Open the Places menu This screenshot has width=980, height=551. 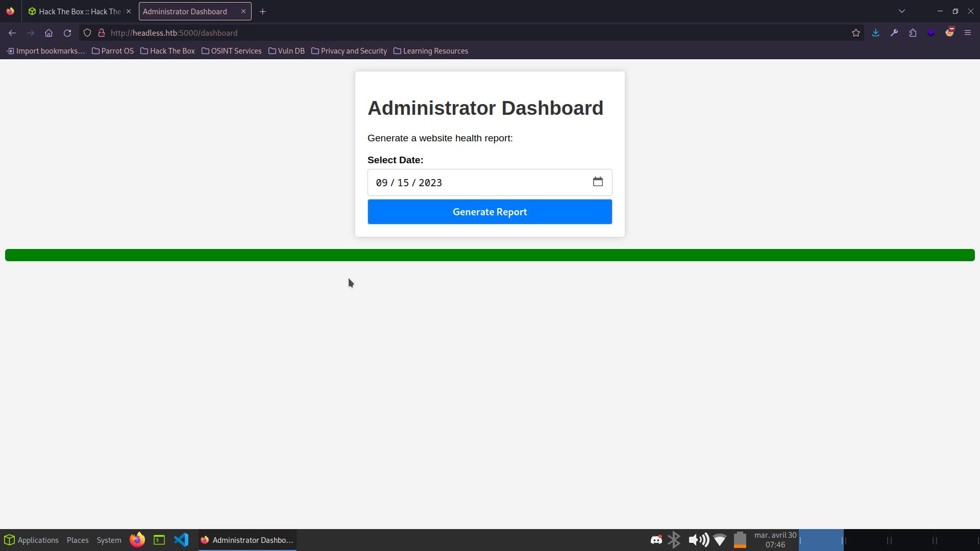[x=77, y=540]
